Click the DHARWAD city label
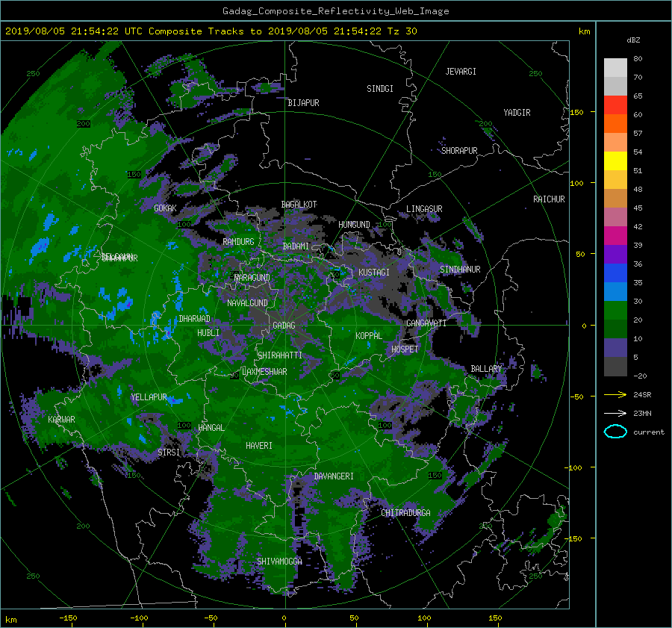Image resolution: width=672 pixels, height=628 pixels. [x=195, y=319]
